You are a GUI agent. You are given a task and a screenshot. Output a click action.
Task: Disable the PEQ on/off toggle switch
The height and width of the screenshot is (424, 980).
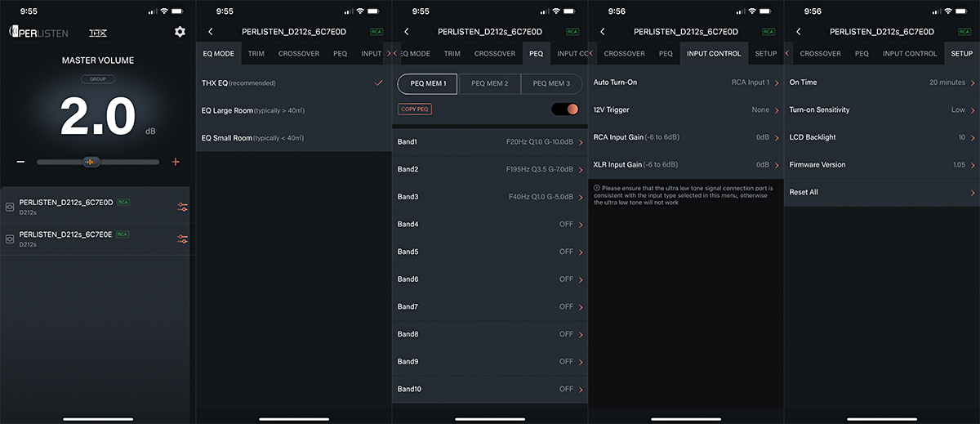coord(564,109)
